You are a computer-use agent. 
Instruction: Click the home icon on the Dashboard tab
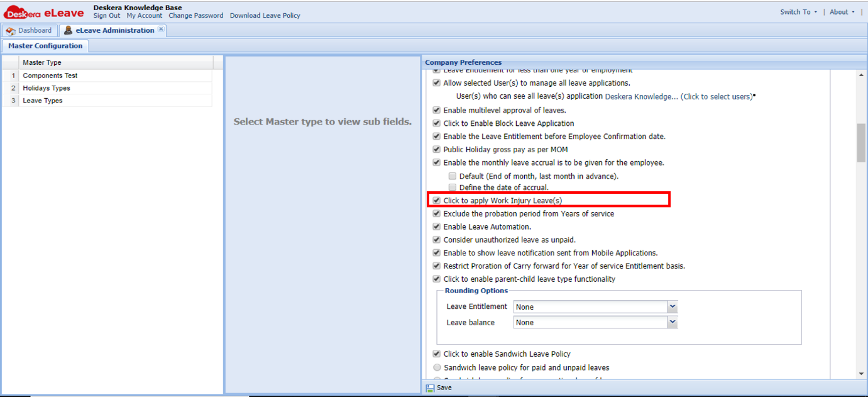[11, 30]
